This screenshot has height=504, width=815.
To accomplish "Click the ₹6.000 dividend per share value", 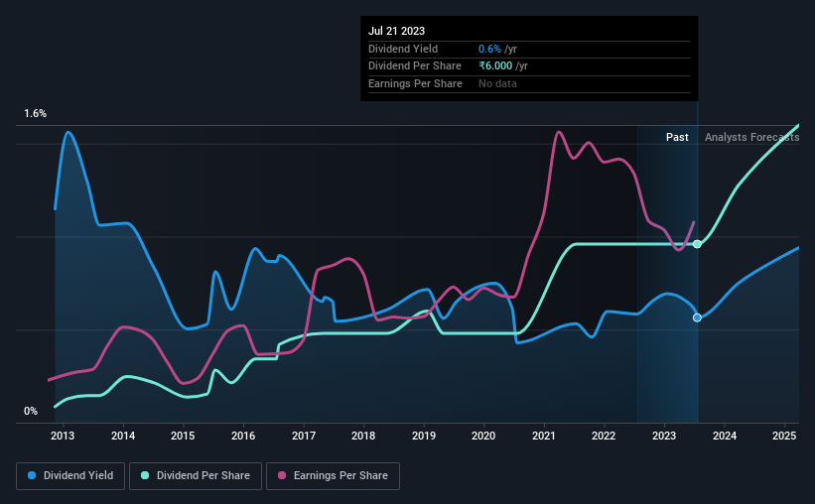I will coord(495,66).
